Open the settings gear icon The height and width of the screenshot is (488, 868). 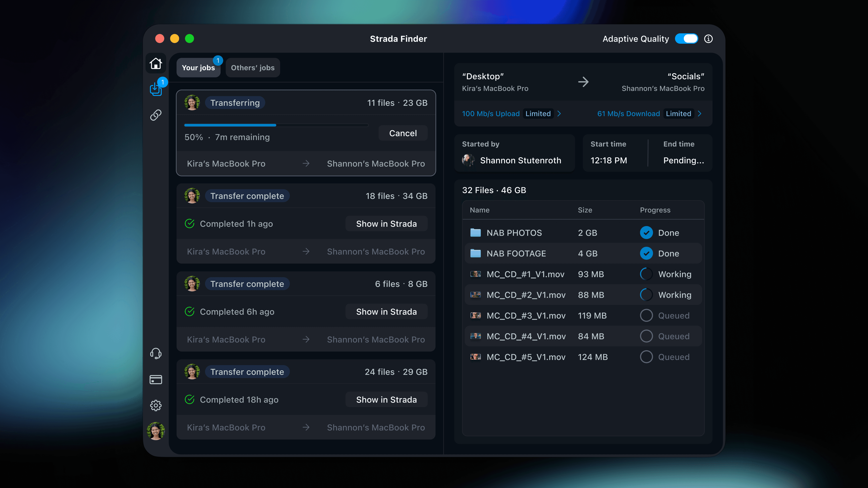click(x=156, y=406)
